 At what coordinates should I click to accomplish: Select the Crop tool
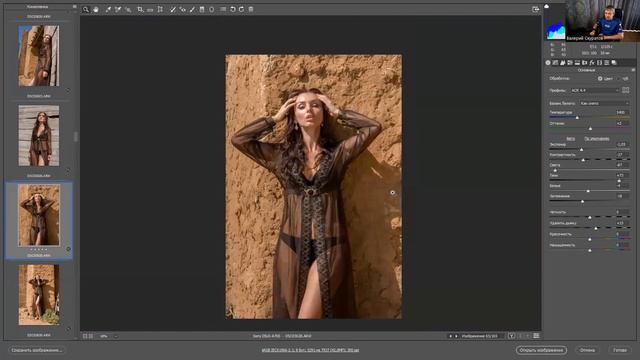click(x=140, y=9)
